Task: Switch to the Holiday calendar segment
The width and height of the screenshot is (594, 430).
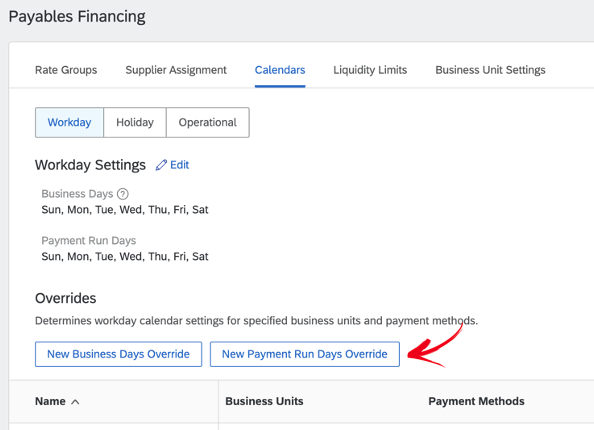Action: [x=135, y=122]
